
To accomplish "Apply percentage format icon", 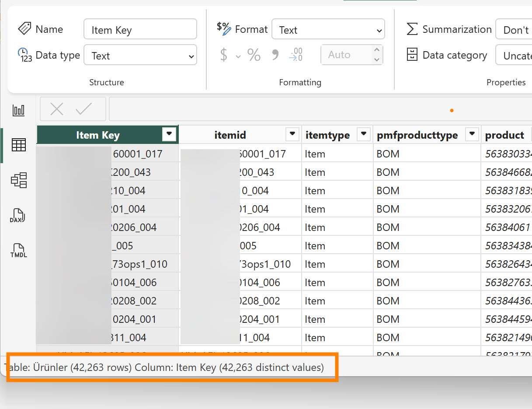I will point(254,55).
